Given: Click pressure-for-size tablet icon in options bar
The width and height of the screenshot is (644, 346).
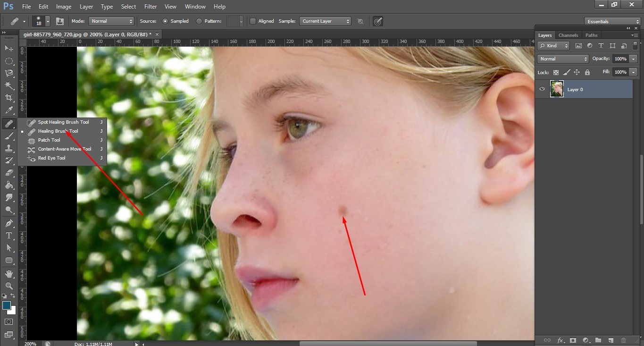Looking at the screenshot, I should coord(377,21).
